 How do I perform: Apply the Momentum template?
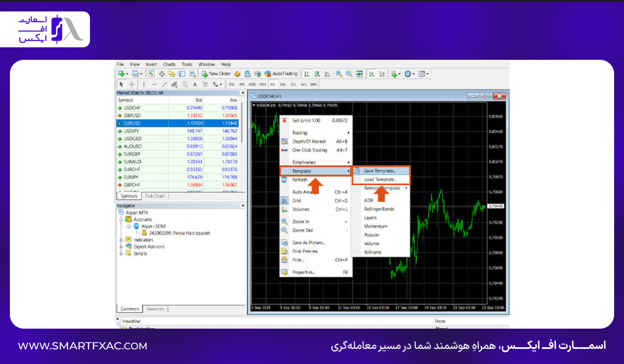coord(375,226)
